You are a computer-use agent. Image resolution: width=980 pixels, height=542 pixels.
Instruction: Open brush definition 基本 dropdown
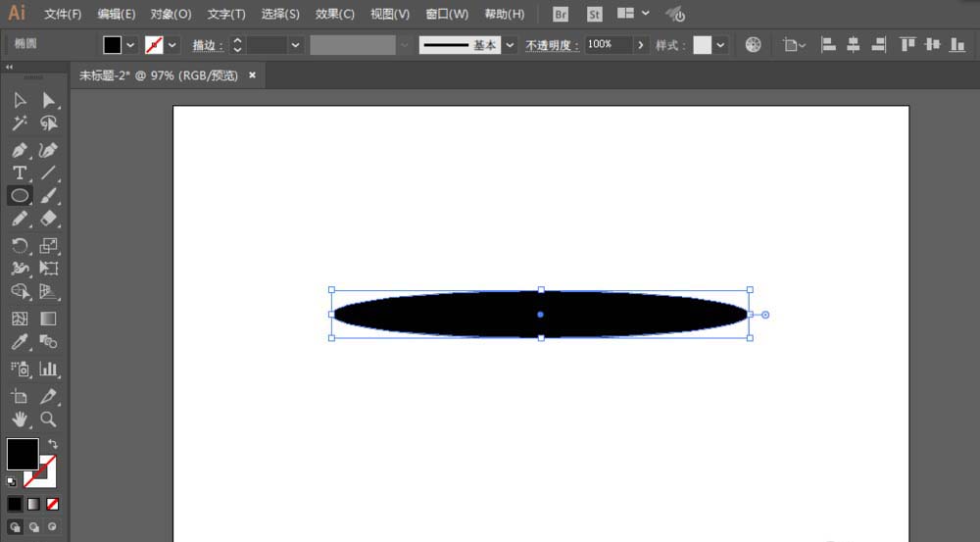click(x=510, y=45)
